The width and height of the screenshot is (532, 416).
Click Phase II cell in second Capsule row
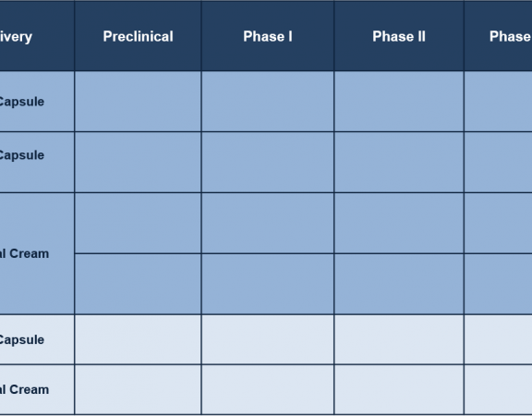click(399, 163)
